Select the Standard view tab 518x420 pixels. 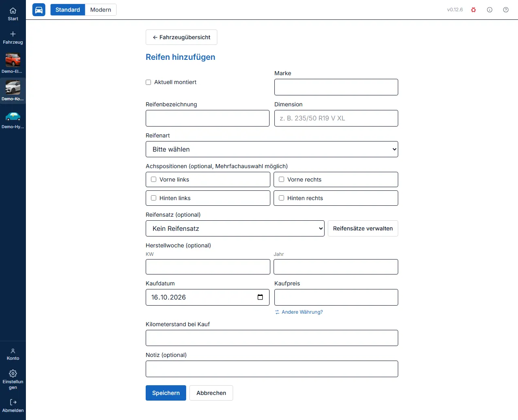tap(68, 10)
